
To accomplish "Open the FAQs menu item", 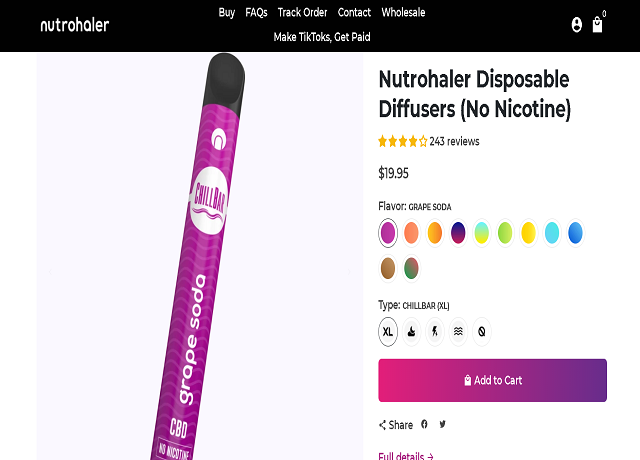I will click(x=256, y=13).
